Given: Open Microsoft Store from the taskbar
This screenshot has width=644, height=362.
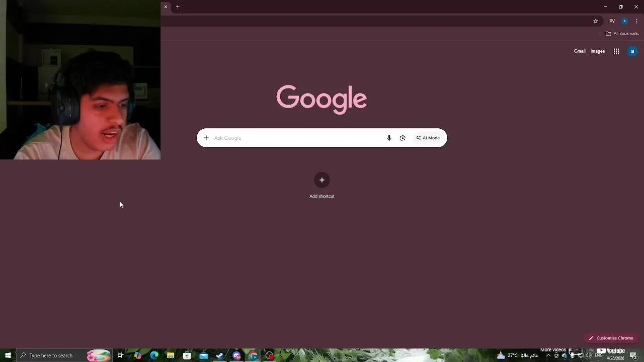Looking at the screenshot, I should tap(187, 355).
